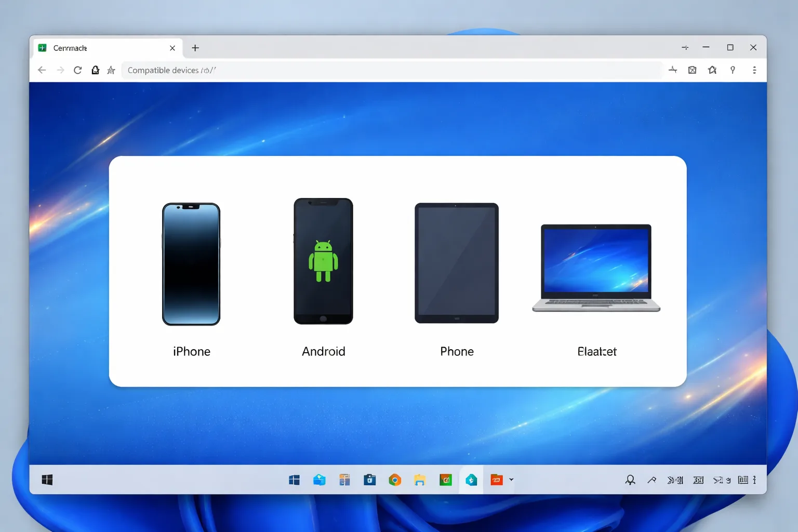Minimize the browser window
Viewport: 798px width, 532px height.
click(706, 47)
